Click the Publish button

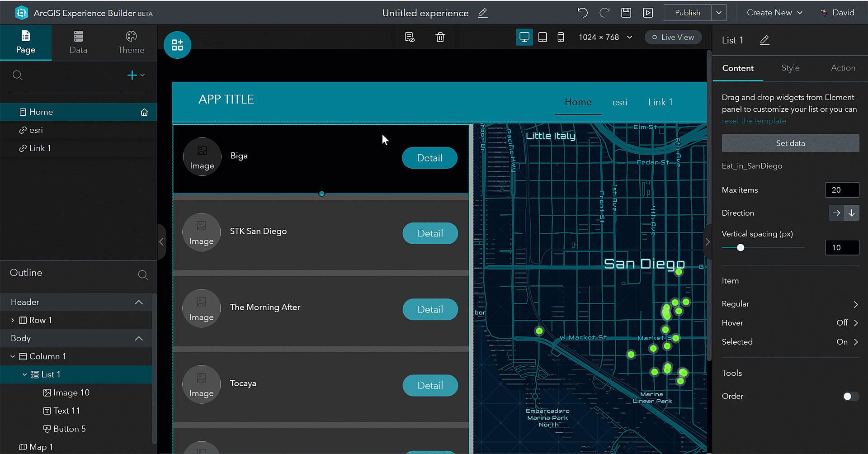click(x=688, y=13)
